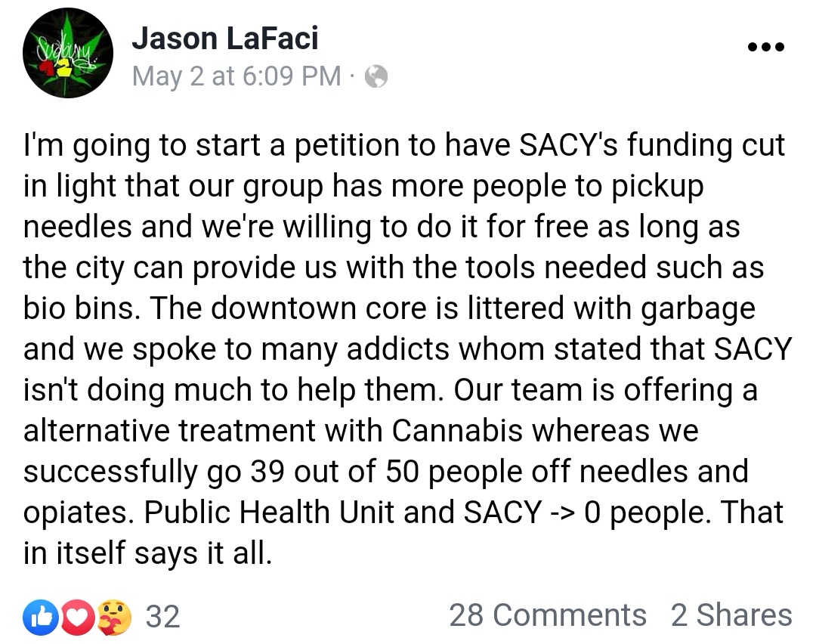816x644 pixels.
Task: Open the Jason LaFaci profile name link
Action: 224,39
